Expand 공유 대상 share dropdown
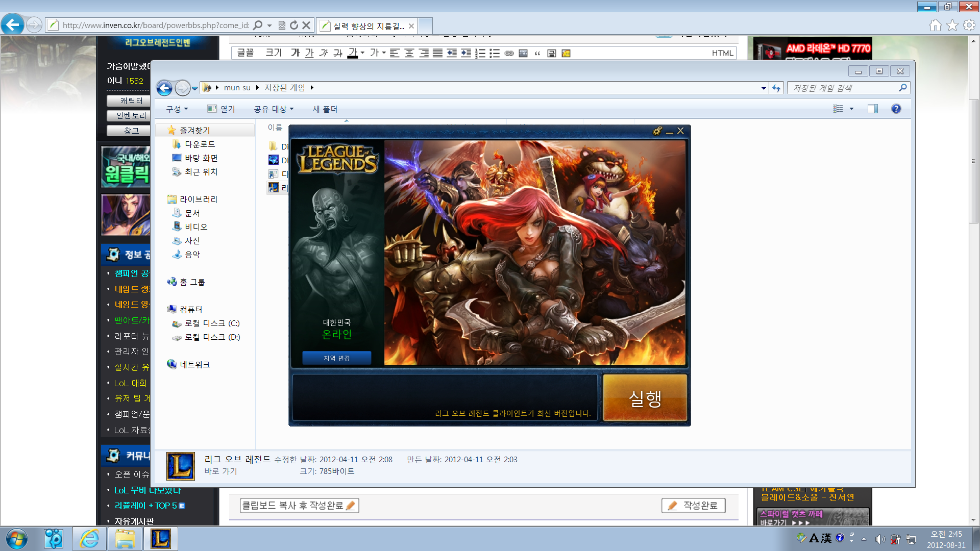Image resolution: width=980 pixels, height=551 pixels. 274,109
